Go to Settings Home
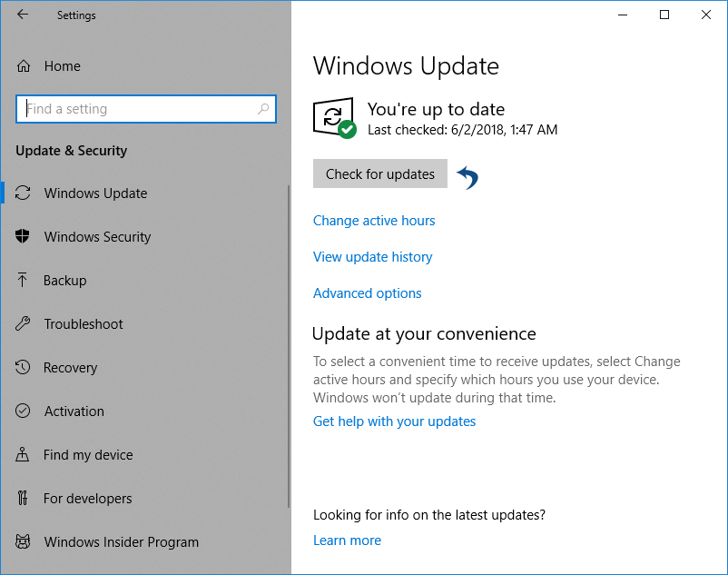Image resolution: width=728 pixels, height=575 pixels. (63, 66)
